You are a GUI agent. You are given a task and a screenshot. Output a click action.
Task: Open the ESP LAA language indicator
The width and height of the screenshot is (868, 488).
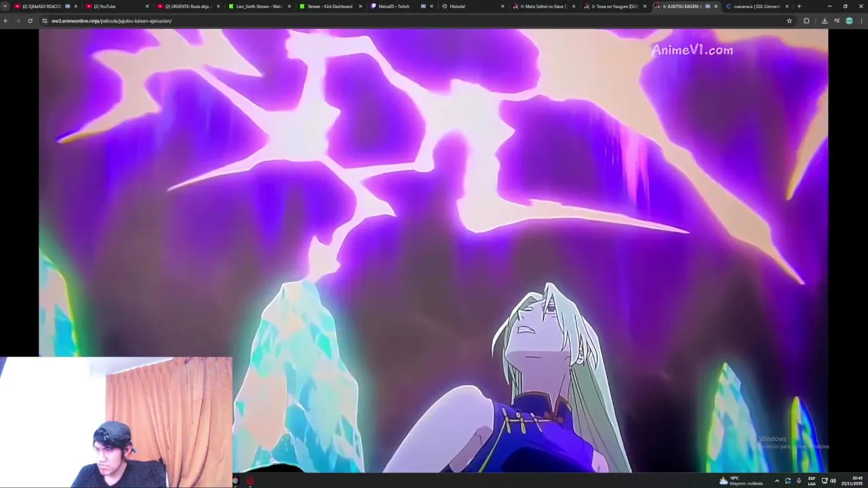812,481
